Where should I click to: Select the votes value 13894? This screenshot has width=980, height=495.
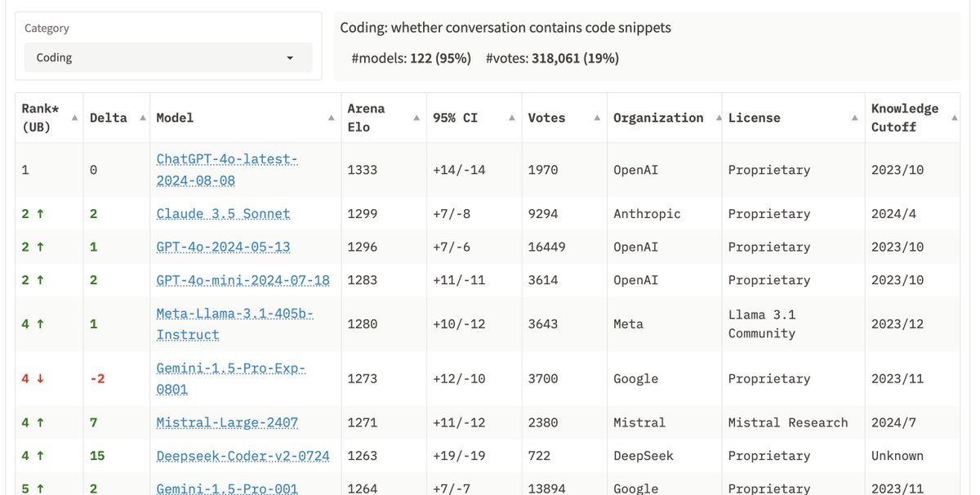click(547, 488)
